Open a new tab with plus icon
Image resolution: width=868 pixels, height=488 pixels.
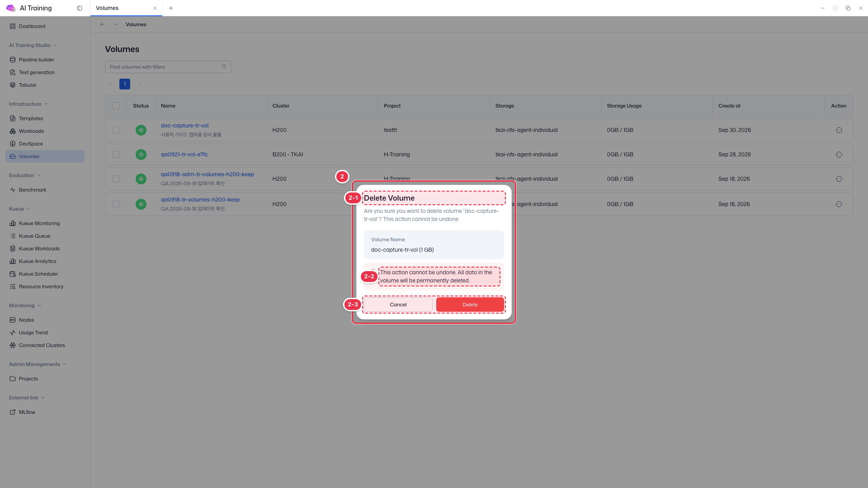[x=171, y=8]
